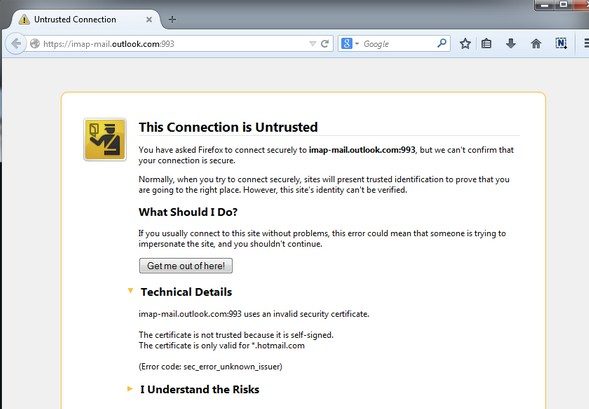Bookmark this page with the star icon
The width and height of the screenshot is (589, 409).
[465, 44]
